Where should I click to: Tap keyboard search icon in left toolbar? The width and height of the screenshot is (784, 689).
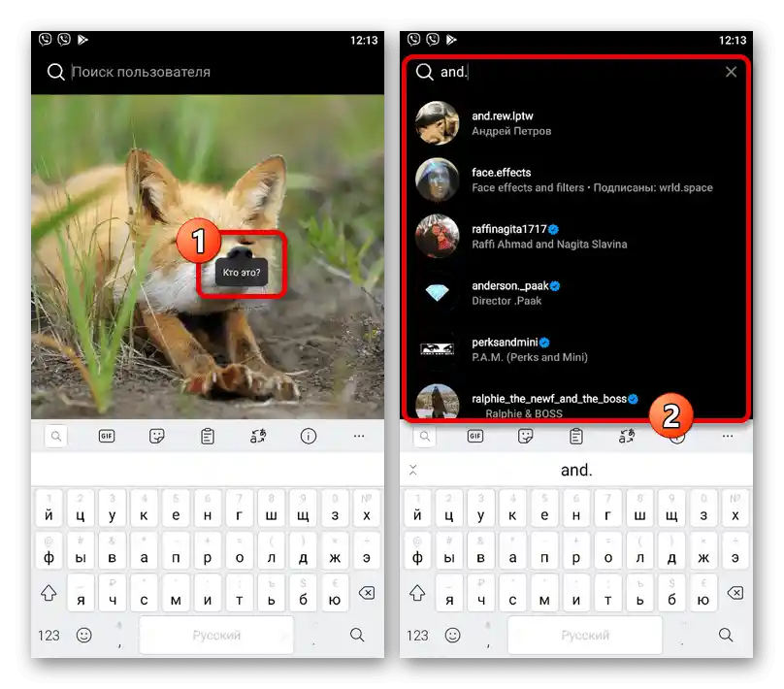click(x=56, y=436)
